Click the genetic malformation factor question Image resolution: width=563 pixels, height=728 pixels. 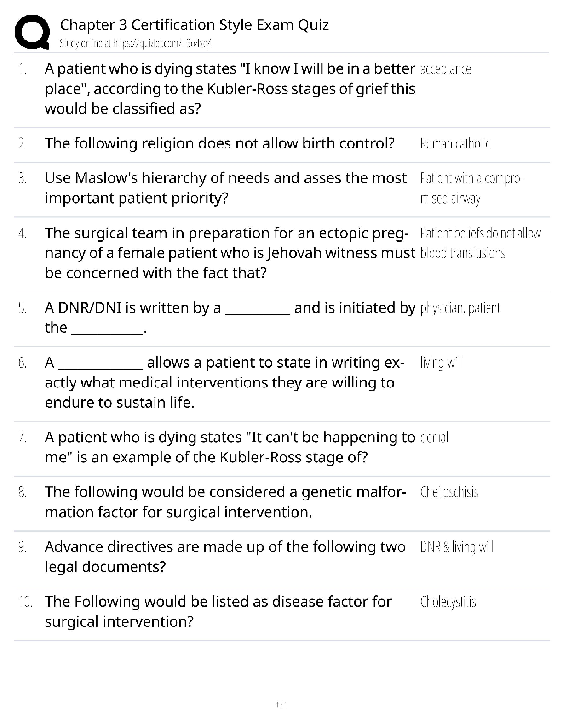tap(225, 502)
